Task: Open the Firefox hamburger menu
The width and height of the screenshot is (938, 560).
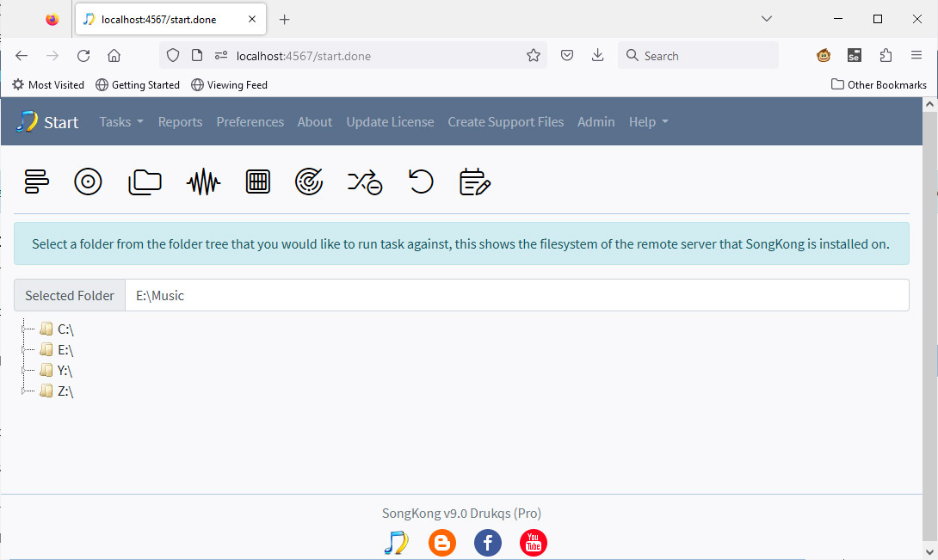Action: [x=916, y=55]
